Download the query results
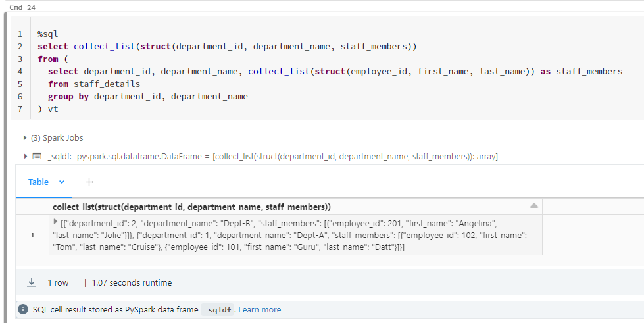The width and height of the screenshot is (644, 323). pyautogui.click(x=31, y=283)
